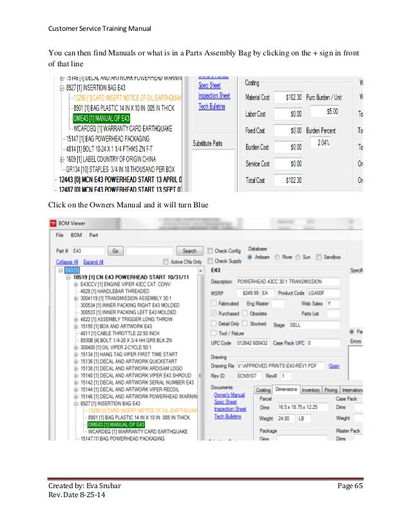Image resolution: width=411 pixels, height=532 pixels.
Task: Collapse the 8927 INSERTION BAG E43 node in BOM Viewer
Action: click(x=75, y=404)
